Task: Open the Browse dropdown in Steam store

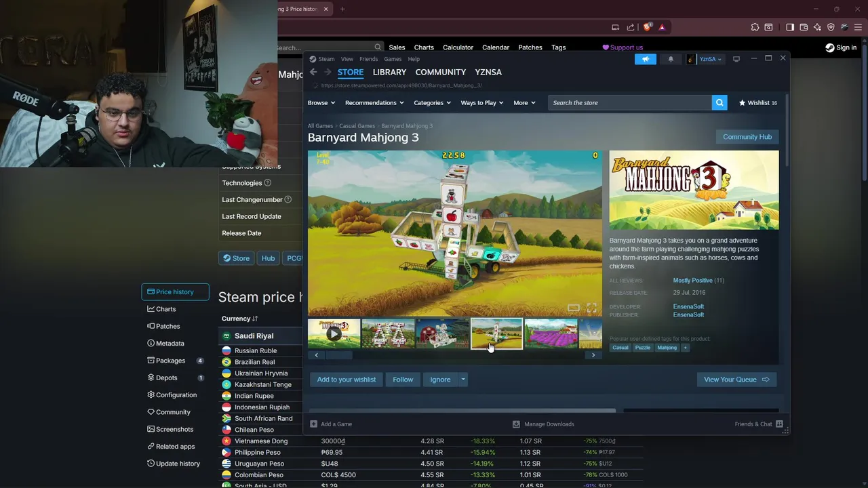Action: pyautogui.click(x=321, y=102)
